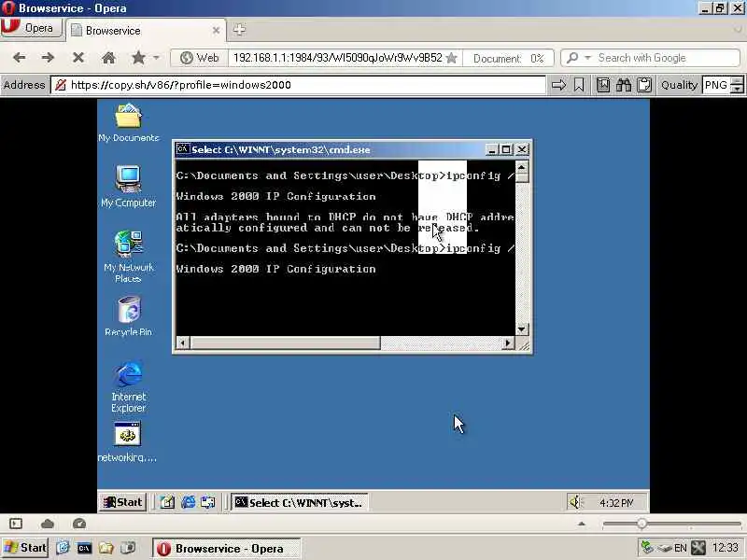The width and height of the screenshot is (747, 560).
Task: Click the Web security badge
Action: (199, 58)
